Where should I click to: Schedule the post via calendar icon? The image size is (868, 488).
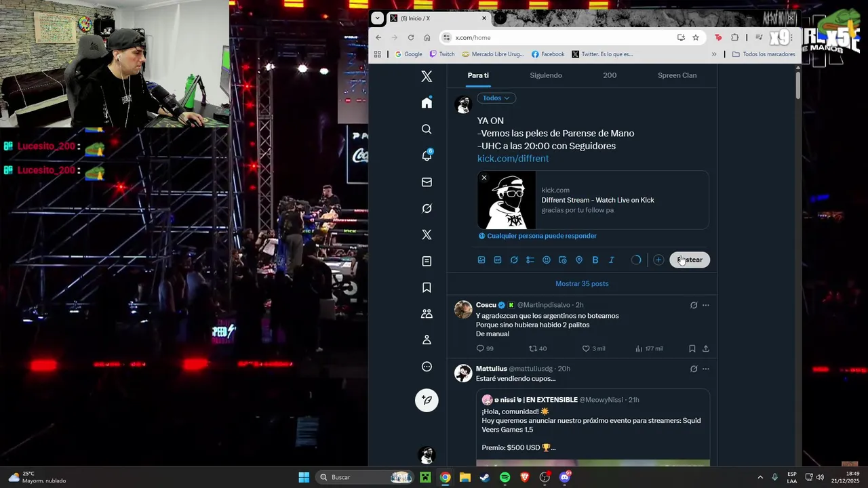click(x=563, y=260)
